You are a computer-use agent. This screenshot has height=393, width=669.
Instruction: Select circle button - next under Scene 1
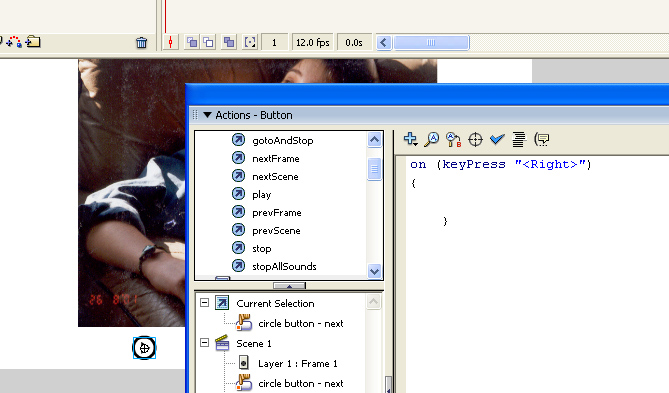coord(300,384)
